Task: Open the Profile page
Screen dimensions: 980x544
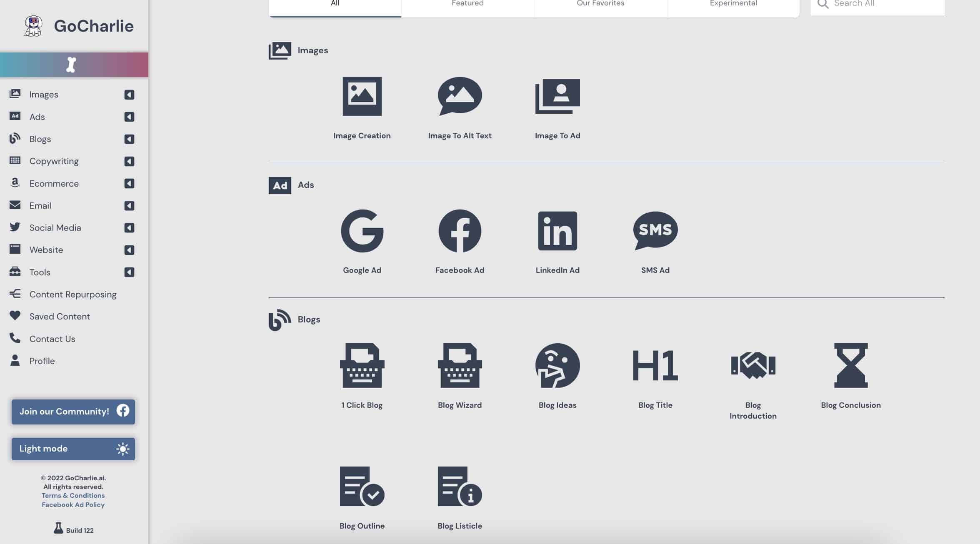Action: (x=42, y=361)
